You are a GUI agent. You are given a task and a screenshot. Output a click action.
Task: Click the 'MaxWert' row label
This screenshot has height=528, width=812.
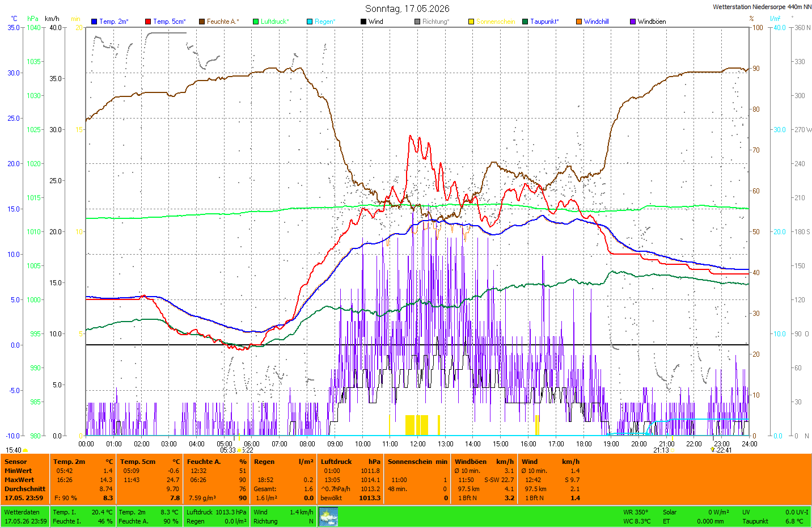(x=19, y=480)
